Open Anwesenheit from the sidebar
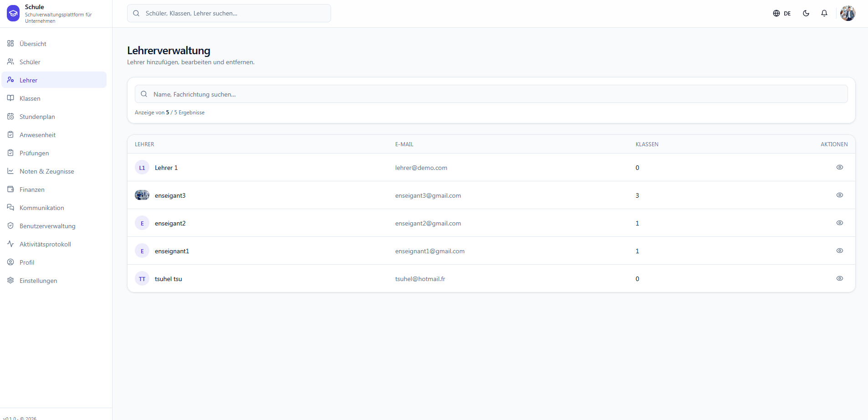This screenshot has height=420, width=868. coord(54,134)
